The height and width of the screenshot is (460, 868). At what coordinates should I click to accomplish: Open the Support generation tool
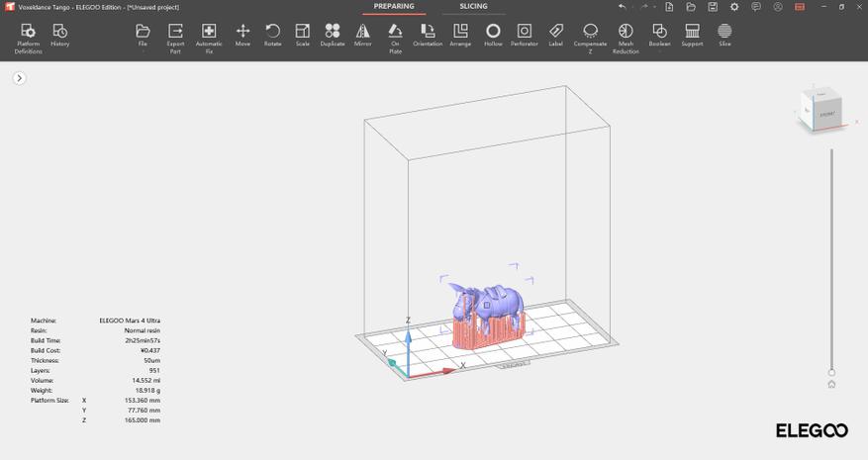pyautogui.click(x=692, y=36)
